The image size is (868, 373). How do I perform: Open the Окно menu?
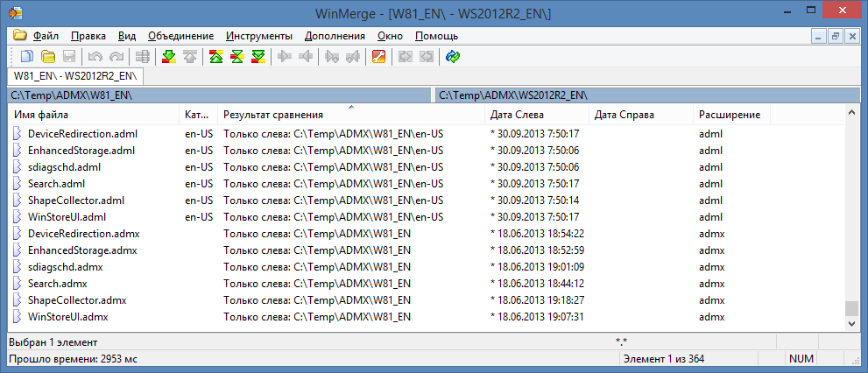(x=390, y=36)
